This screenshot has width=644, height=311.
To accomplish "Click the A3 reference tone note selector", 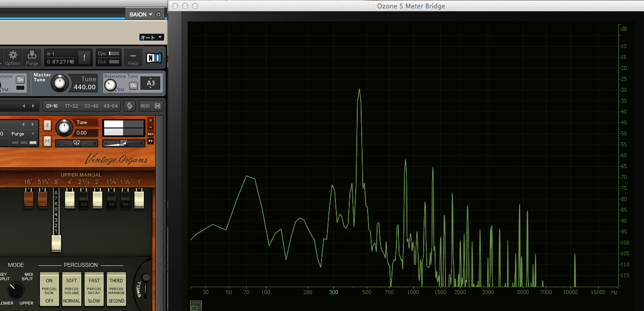I will (151, 83).
